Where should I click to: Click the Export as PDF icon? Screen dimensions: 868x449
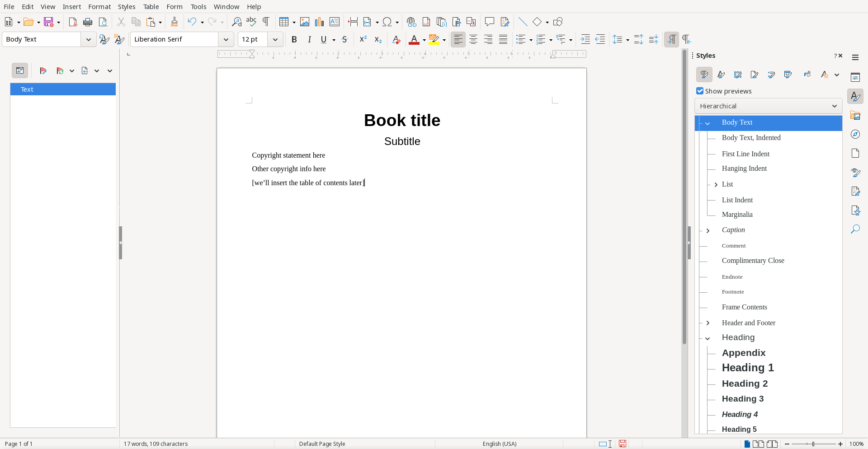tap(73, 22)
